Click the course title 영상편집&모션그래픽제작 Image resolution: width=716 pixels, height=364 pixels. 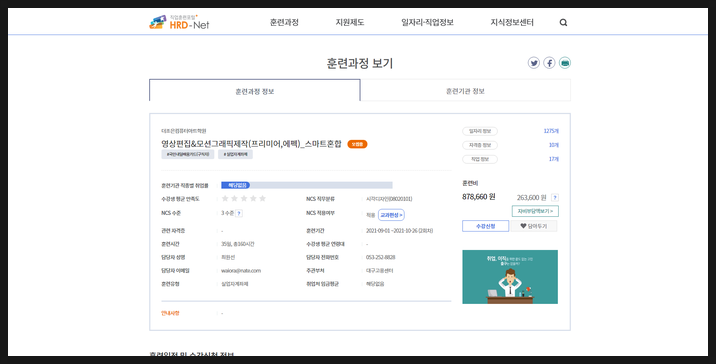[251, 144]
